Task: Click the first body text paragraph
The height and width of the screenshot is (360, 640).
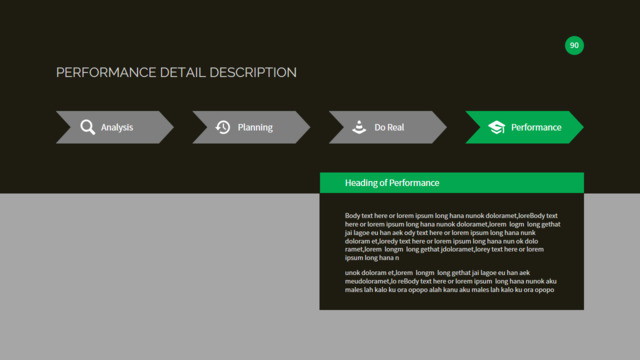Action: tap(452, 236)
